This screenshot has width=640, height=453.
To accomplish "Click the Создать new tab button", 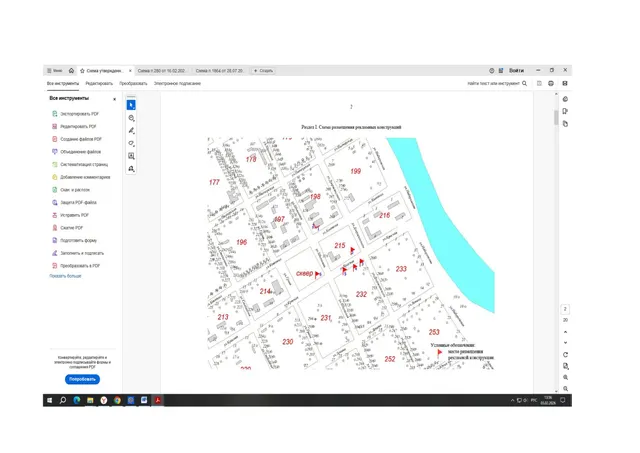I will (263, 71).
